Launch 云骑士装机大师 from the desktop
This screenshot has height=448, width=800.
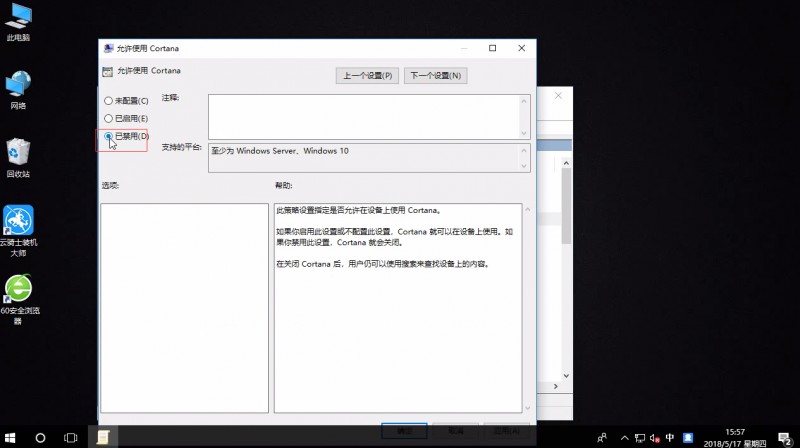(18, 231)
